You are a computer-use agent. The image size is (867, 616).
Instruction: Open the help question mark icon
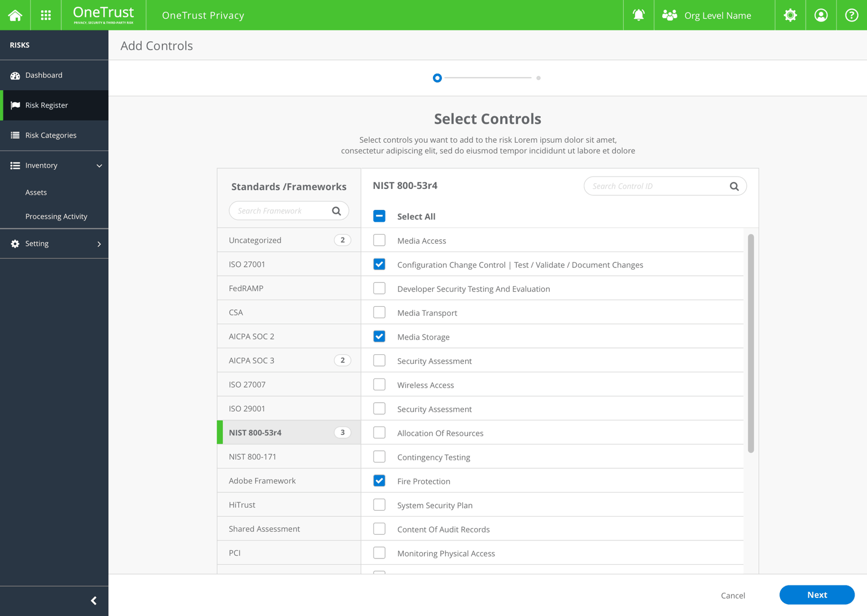click(851, 15)
